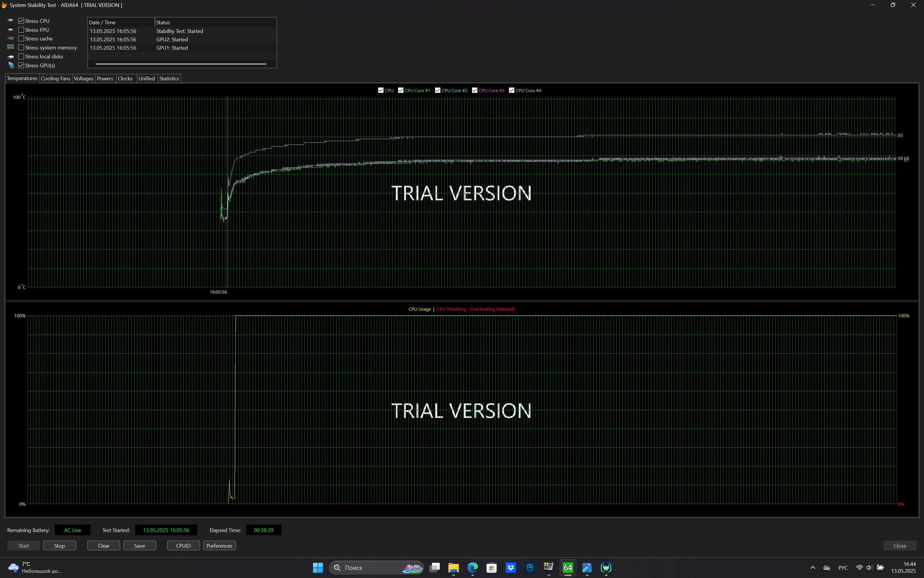Open the Unified tab
The image size is (924, 578).
(x=147, y=78)
